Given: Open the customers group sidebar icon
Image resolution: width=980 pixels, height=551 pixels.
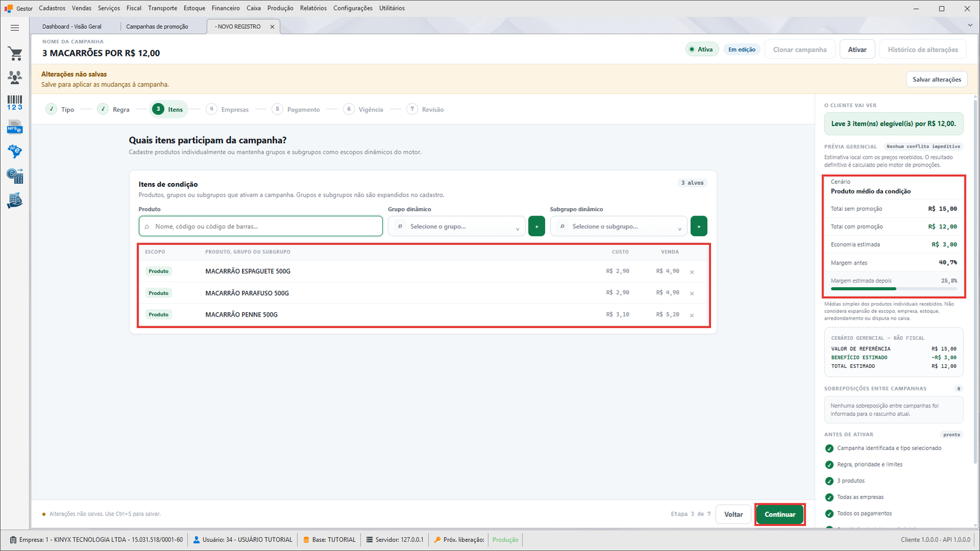Looking at the screenshot, I should click(x=15, y=77).
